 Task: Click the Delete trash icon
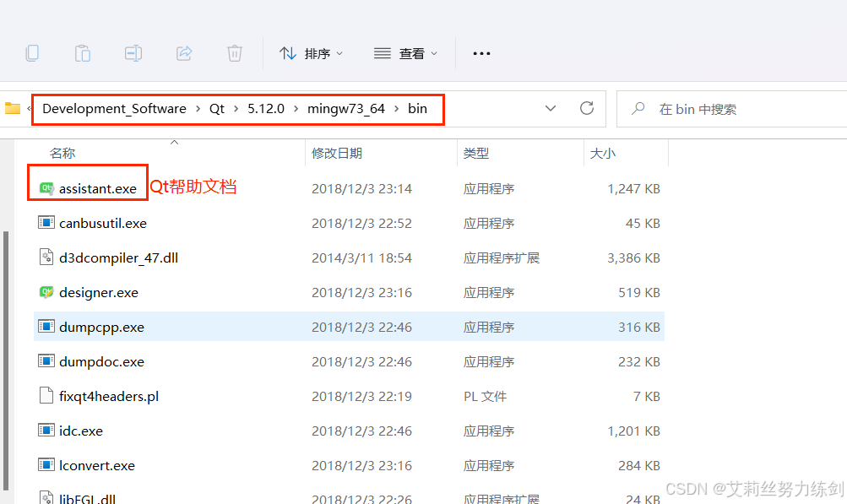(235, 53)
